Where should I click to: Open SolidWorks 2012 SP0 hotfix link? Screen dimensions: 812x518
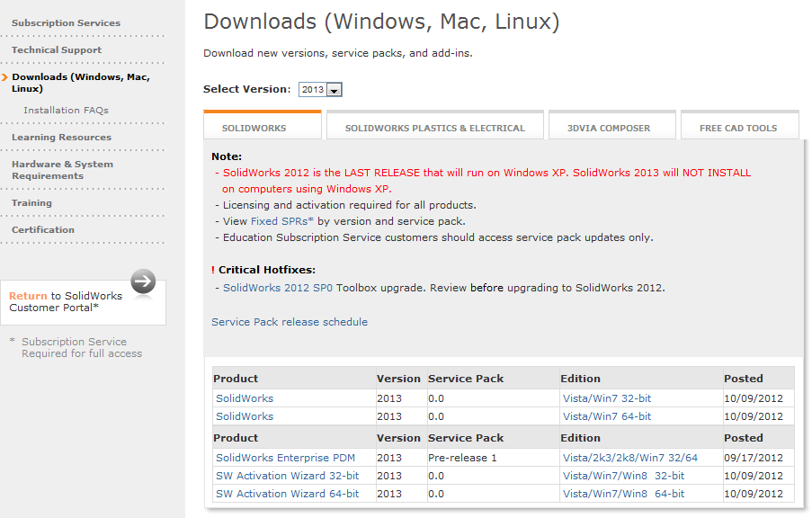point(278,288)
